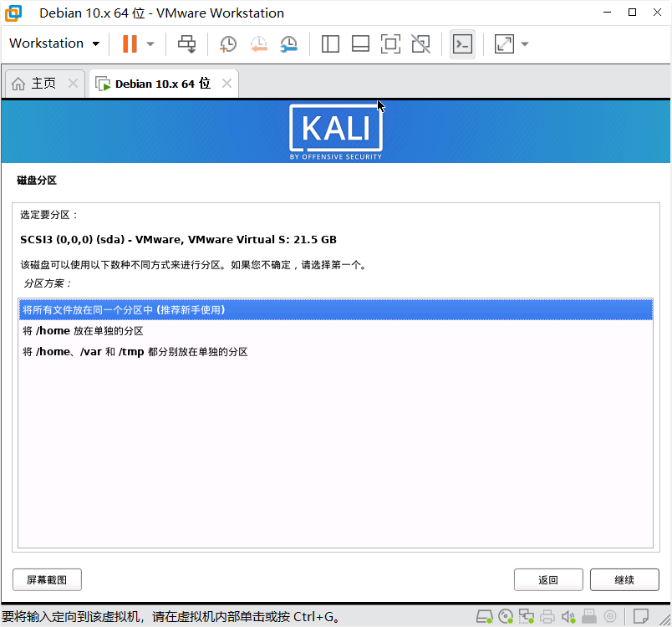The width and height of the screenshot is (672, 627).
Task: Choose /home、/var 和 /tmp separate partitions option
Action: (335, 352)
